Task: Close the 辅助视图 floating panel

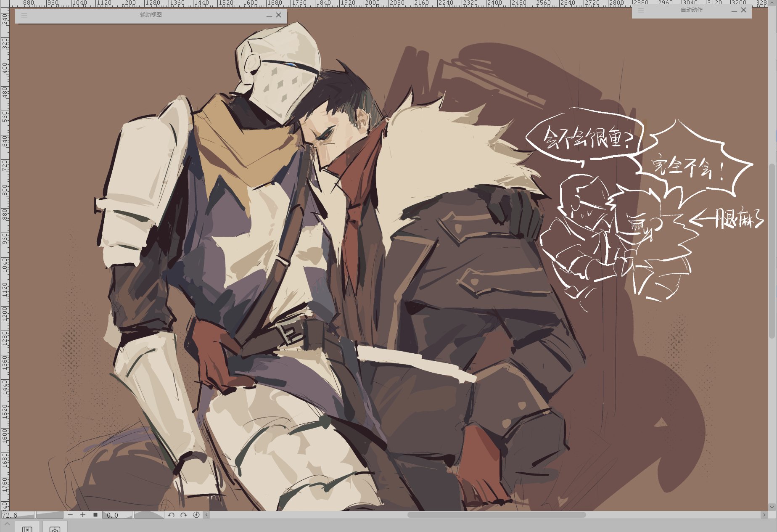Action: [278, 15]
